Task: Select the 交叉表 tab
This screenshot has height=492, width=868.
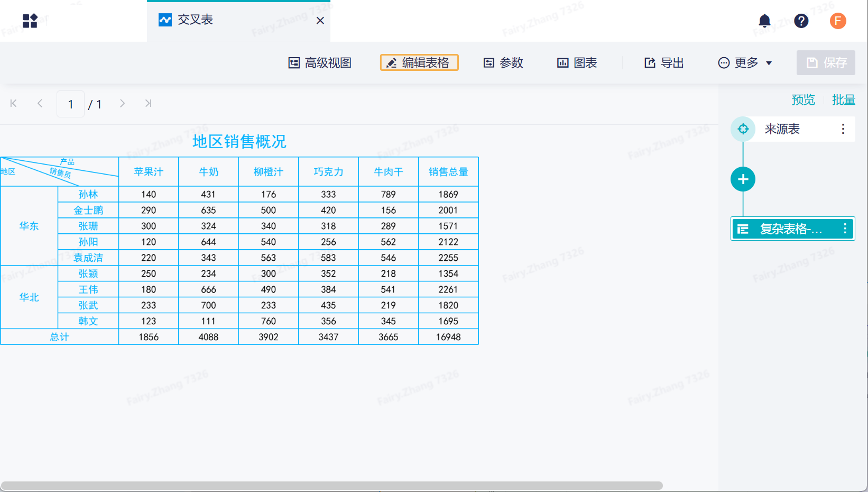Action: pyautogui.click(x=238, y=21)
